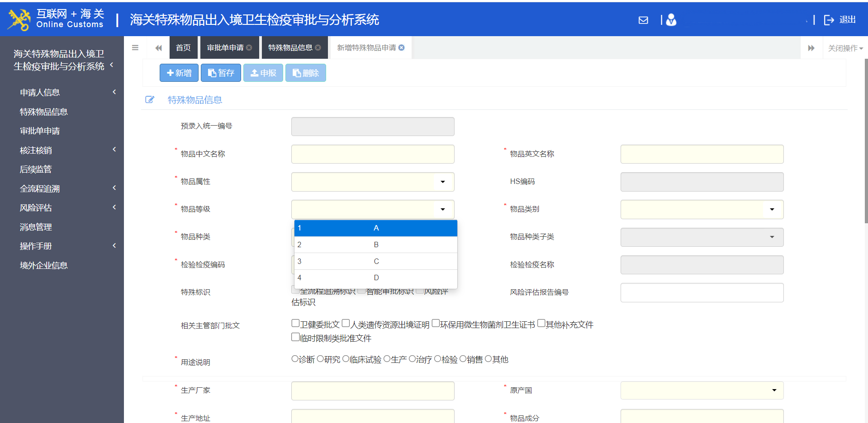Screen dimensions: 868x423
Task: Open the 物品类别 dropdown
Action: click(772, 209)
